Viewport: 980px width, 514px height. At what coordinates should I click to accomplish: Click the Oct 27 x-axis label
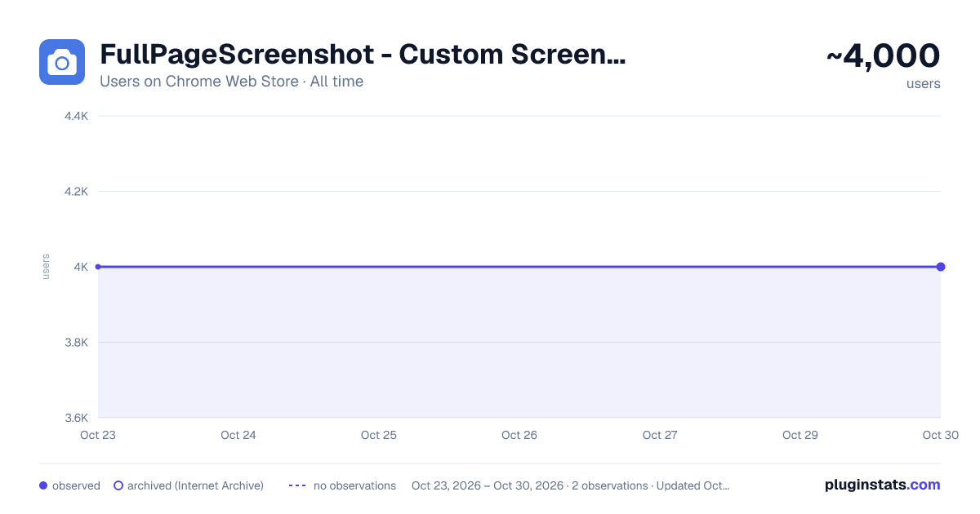[660, 435]
